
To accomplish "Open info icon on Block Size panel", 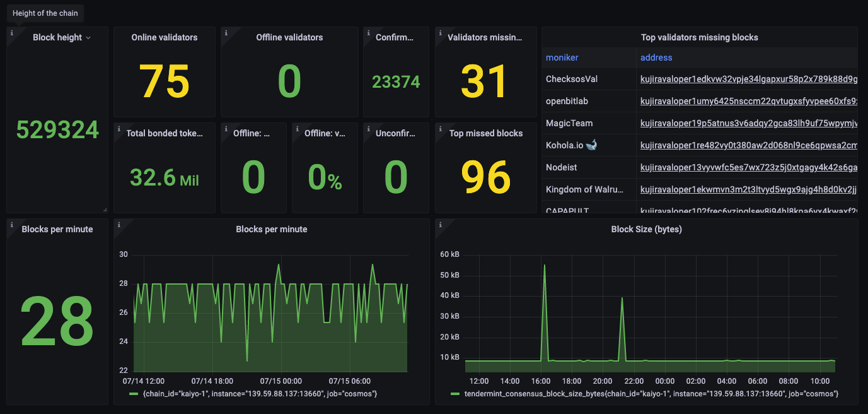I will coord(439,223).
